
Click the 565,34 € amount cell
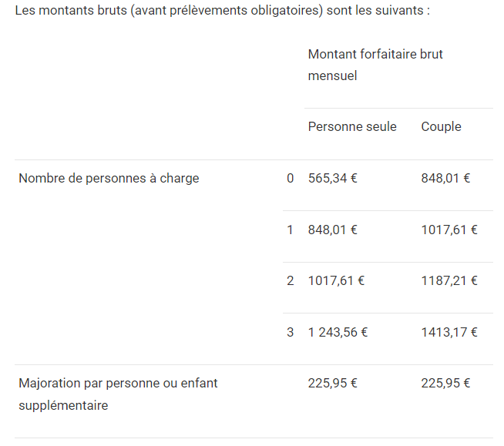tap(333, 178)
